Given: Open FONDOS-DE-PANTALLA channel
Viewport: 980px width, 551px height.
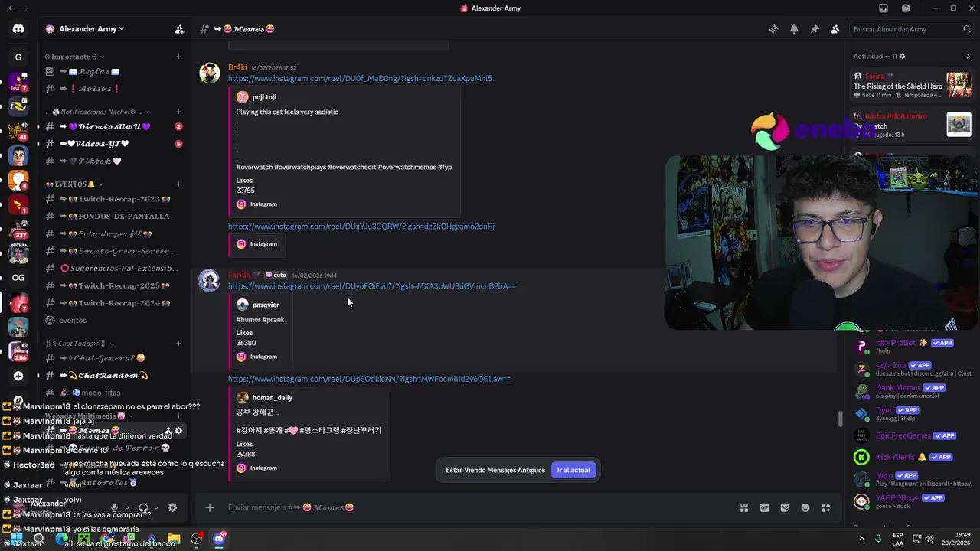Looking at the screenshot, I should (x=113, y=217).
